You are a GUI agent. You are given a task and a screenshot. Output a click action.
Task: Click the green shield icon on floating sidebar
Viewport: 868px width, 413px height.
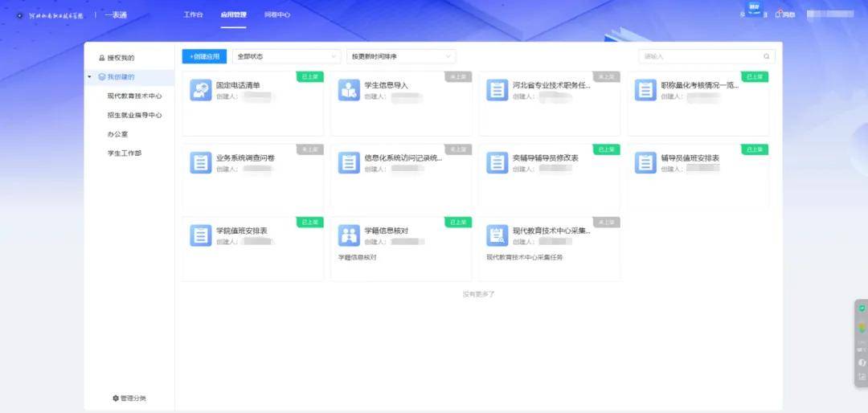(862, 309)
